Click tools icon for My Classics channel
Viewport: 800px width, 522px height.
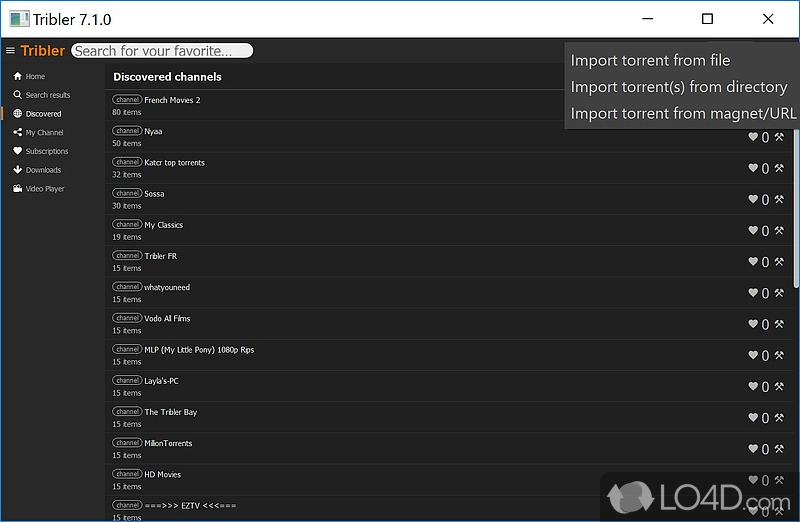coord(779,231)
